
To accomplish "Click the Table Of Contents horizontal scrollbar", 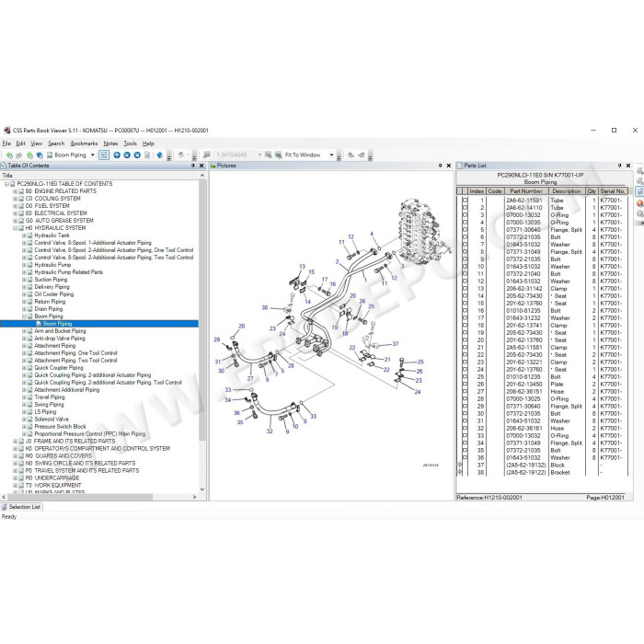I will [x=80, y=497].
